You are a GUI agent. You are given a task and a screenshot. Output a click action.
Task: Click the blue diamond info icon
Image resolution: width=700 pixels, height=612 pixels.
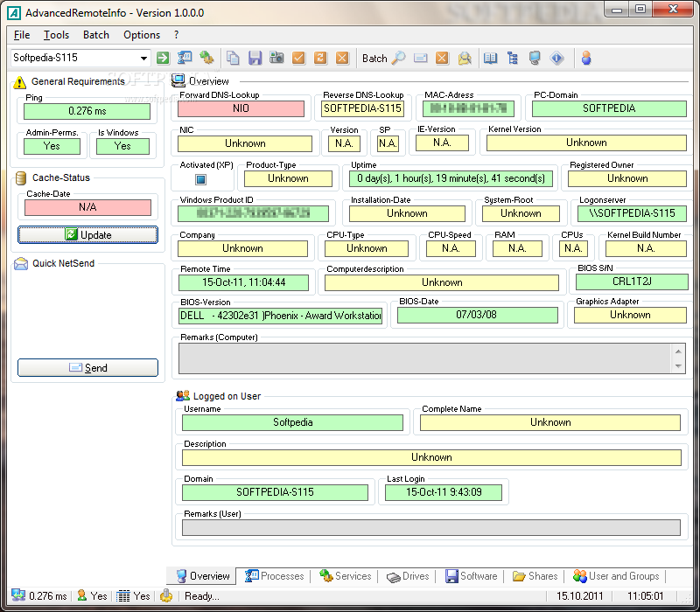pos(556,58)
